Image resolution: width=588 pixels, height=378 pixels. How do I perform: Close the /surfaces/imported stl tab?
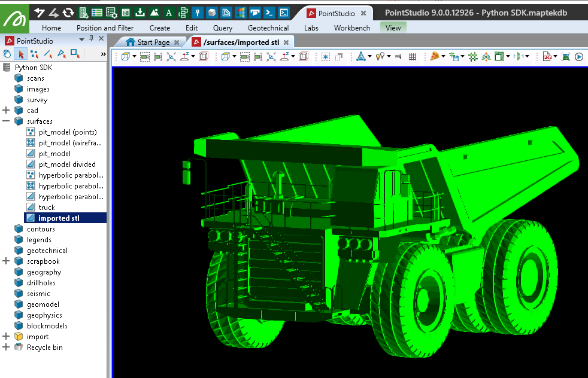click(286, 42)
